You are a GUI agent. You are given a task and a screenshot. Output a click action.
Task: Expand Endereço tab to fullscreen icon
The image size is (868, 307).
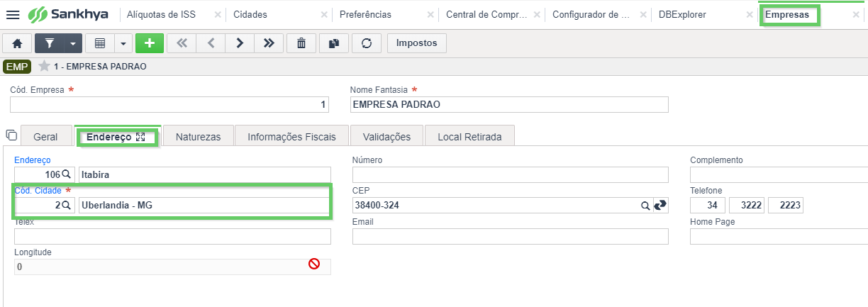pyautogui.click(x=140, y=137)
